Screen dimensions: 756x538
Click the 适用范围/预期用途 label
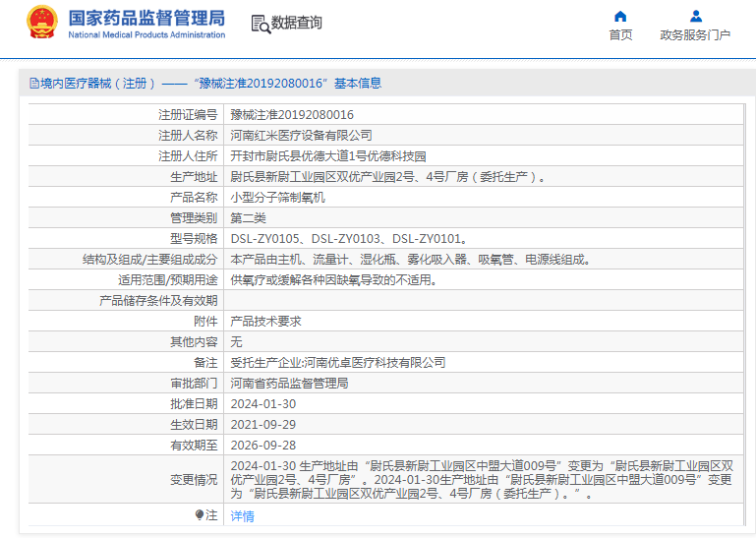tap(168, 280)
